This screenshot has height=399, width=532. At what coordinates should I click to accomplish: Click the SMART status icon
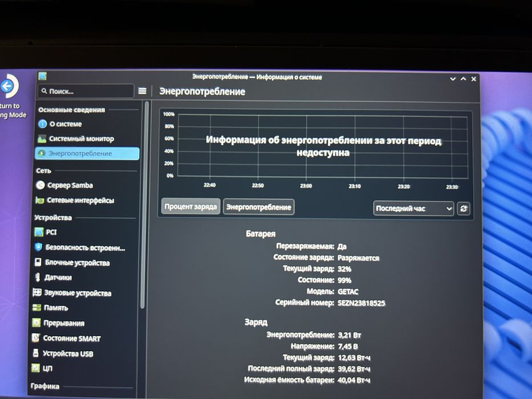click(x=35, y=337)
